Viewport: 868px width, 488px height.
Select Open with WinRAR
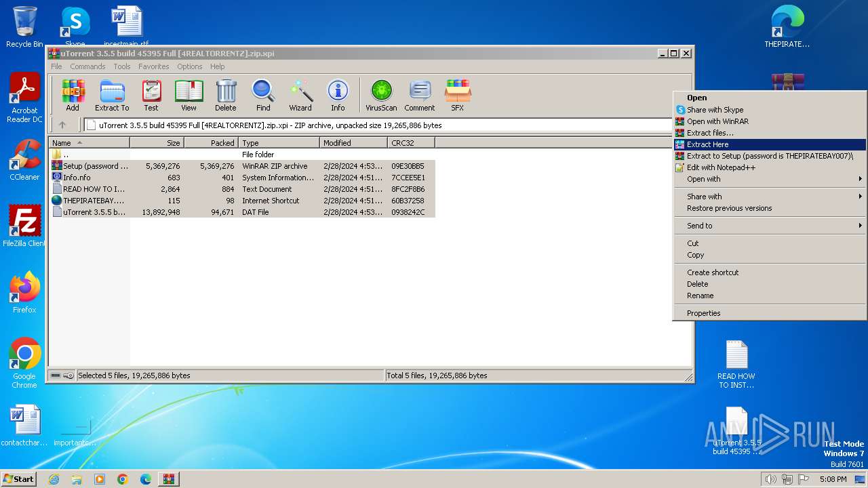click(x=770, y=121)
